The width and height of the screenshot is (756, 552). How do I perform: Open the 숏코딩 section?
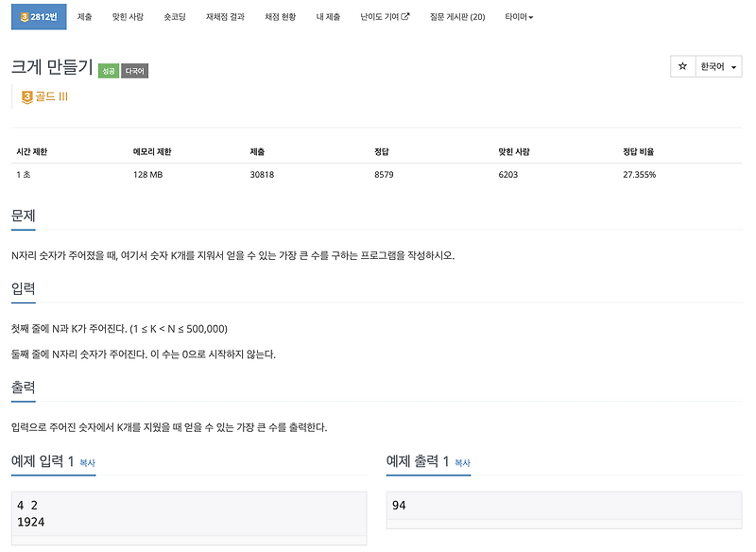tap(176, 16)
